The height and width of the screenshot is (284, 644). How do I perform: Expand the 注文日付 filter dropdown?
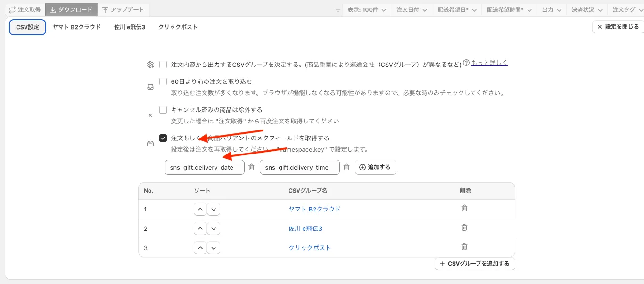coord(412,9)
